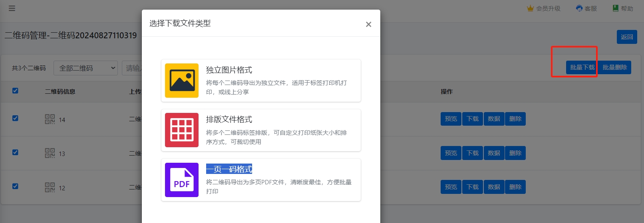Uncheck the checkbox for QR code 12
Image resolution: width=644 pixels, height=223 pixels.
[15, 186]
